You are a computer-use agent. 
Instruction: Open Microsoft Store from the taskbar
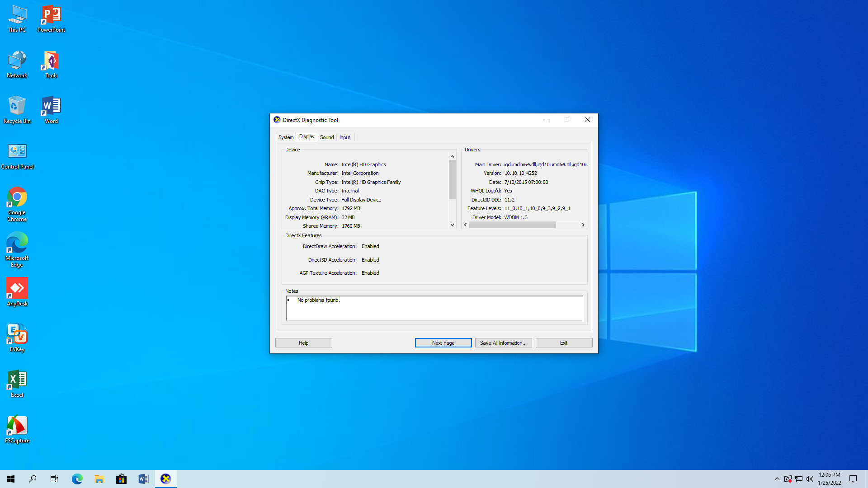(x=121, y=479)
